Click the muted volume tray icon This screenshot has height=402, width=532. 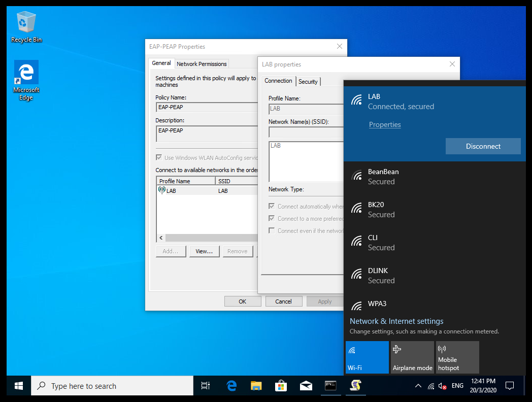pos(442,386)
